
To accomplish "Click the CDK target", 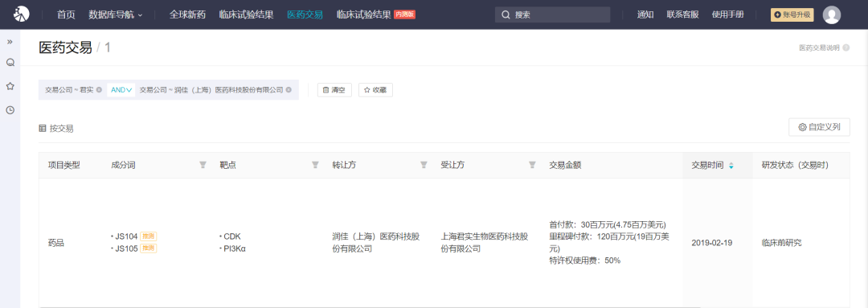I will [232, 236].
